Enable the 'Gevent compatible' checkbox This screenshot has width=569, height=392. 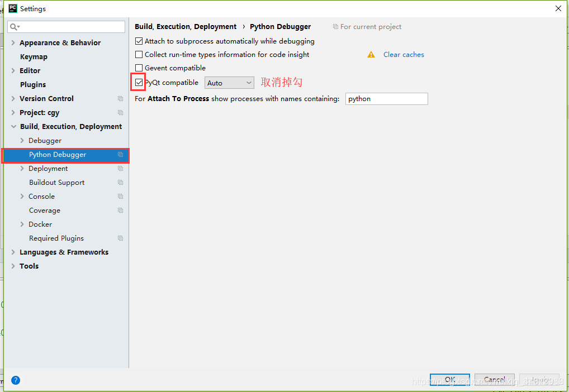tap(139, 68)
